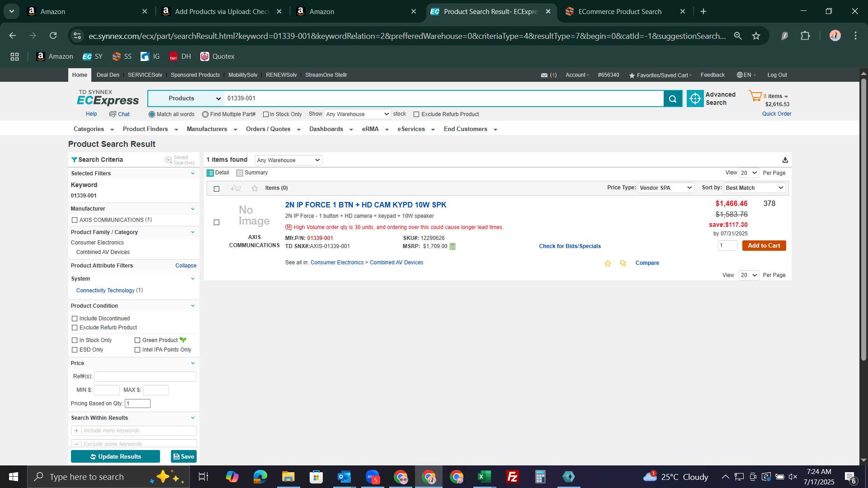The image size is (868, 488).
Task: Select Find Multiple Part# radio button
Action: (205, 114)
